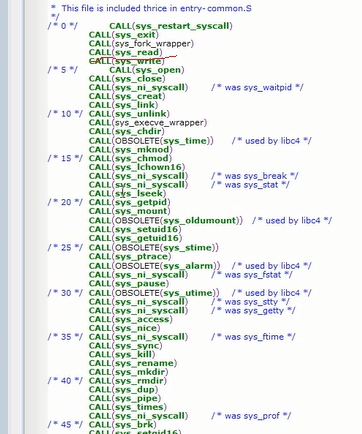The height and width of the screenshot is (434, 362).
Task: Select the sys_fork_wrapper text
Action: pos(153,44)
